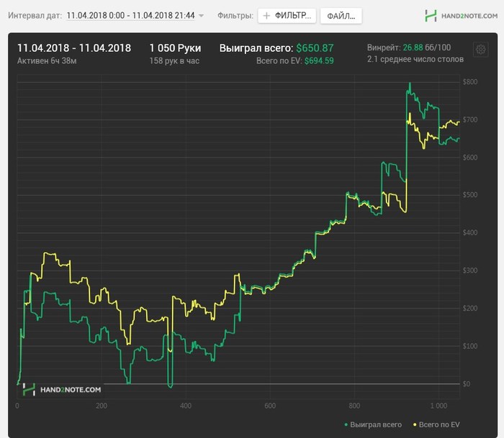Open the chart settings gear icon
This screenshot has height=438, width=504.
coord(480,49)
